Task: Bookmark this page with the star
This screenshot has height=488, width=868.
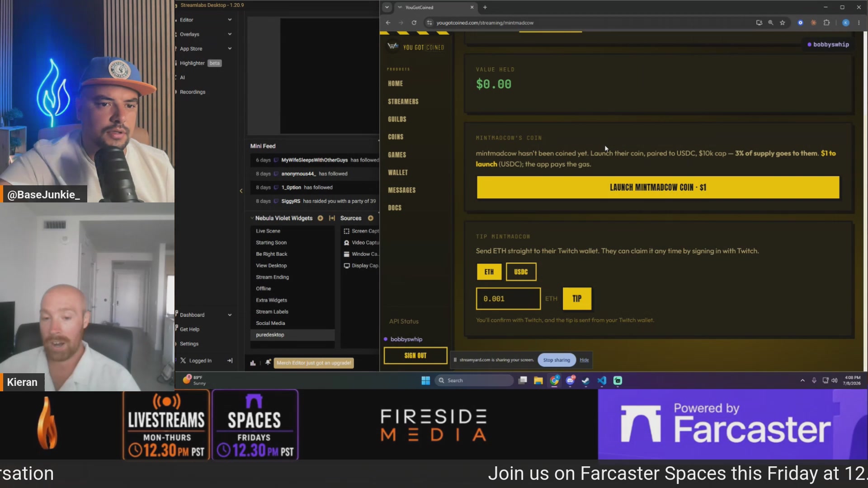Action: pyautogui.click(x=783, y=23)
